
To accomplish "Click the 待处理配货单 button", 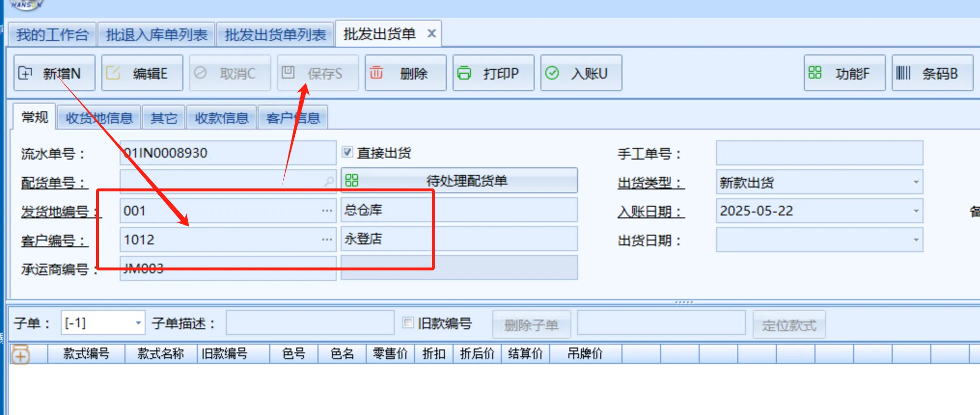I will tap(459, 181).
